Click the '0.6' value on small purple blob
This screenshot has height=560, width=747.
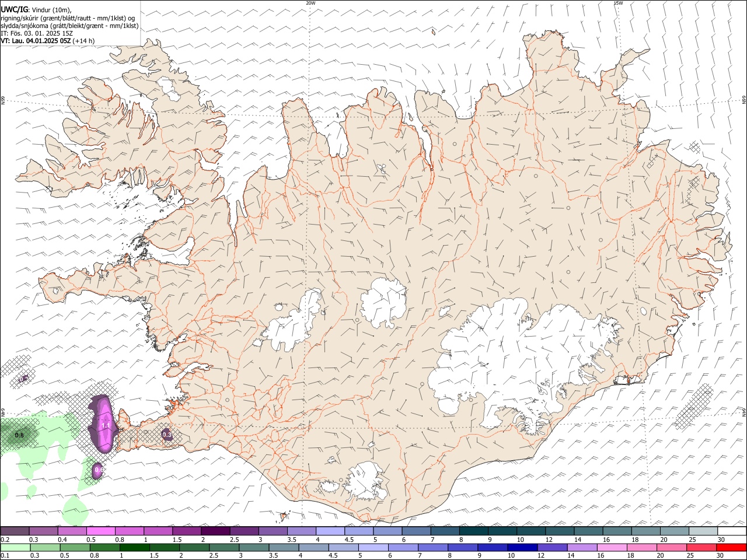pos(99,470)
